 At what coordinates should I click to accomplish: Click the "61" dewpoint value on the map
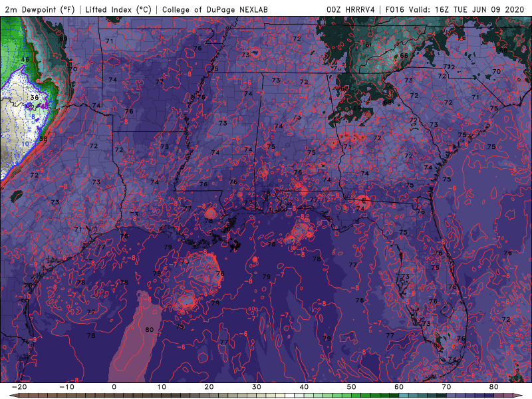click(x=368, y=45)
